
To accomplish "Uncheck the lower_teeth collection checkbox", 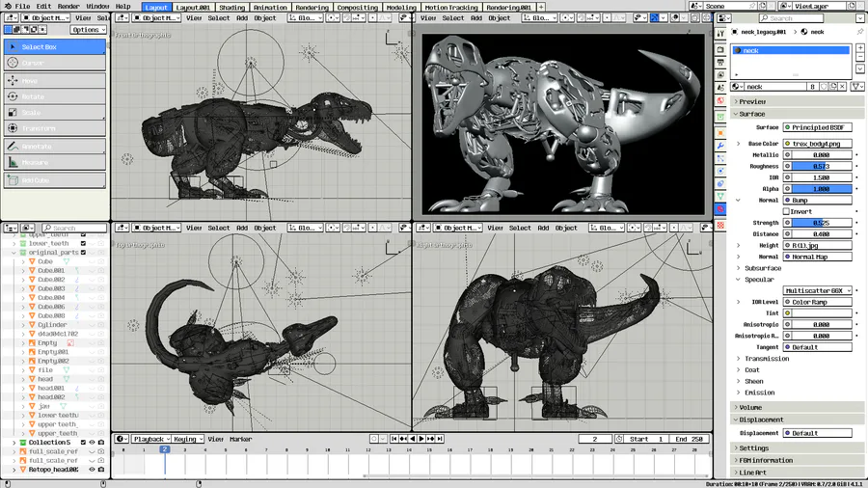I will [84, 244].
